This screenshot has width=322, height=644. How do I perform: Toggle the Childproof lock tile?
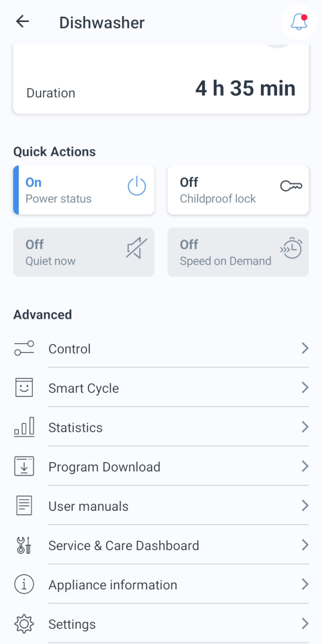(238, 190)
